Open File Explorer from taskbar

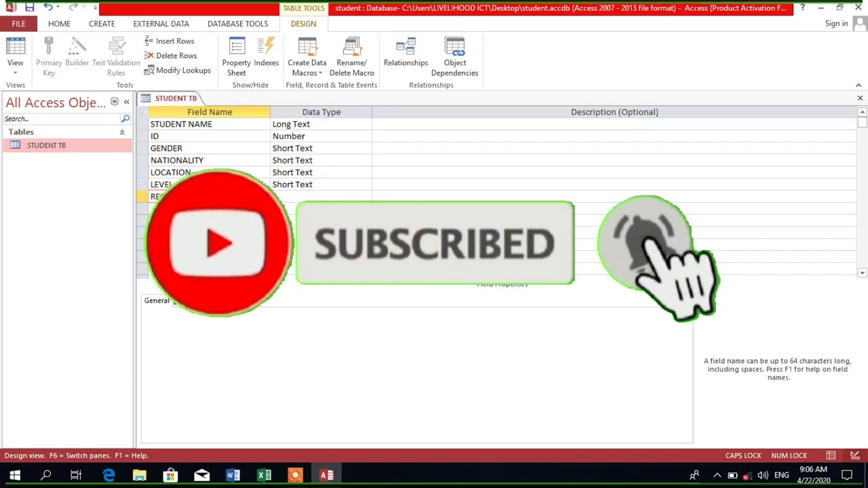point(139,475)
